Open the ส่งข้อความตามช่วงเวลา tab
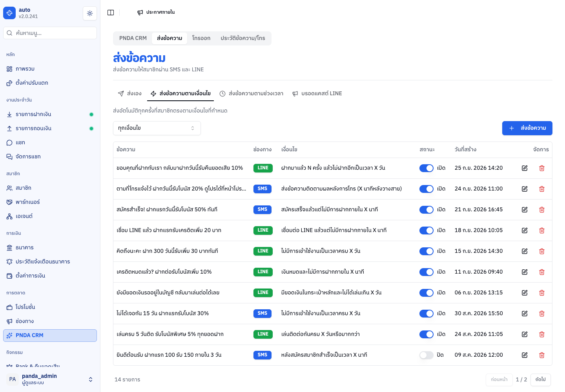This screenshot has height=392, width=565. [x=251, y=94]
